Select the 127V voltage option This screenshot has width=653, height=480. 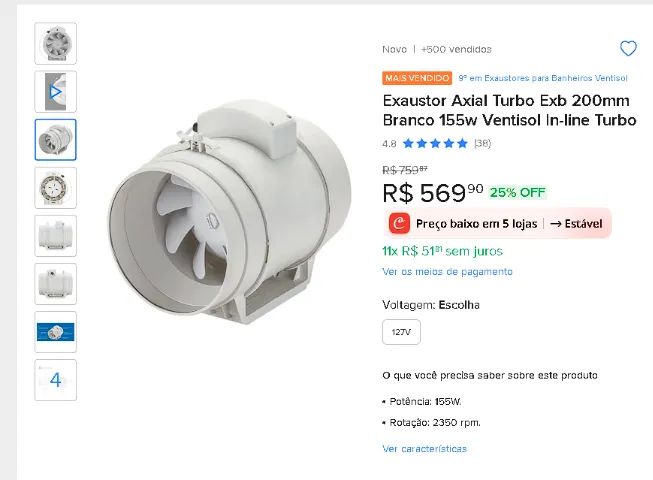[x=401, y=331]
